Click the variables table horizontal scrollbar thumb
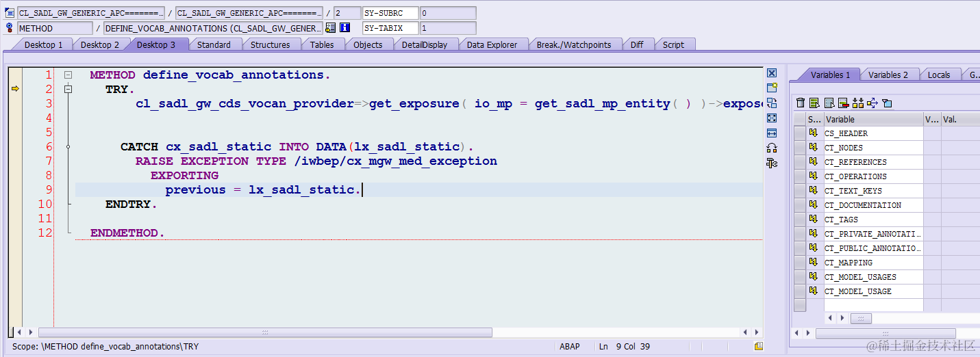This screenshot has height=357, width=980. (x=860, y=318)
